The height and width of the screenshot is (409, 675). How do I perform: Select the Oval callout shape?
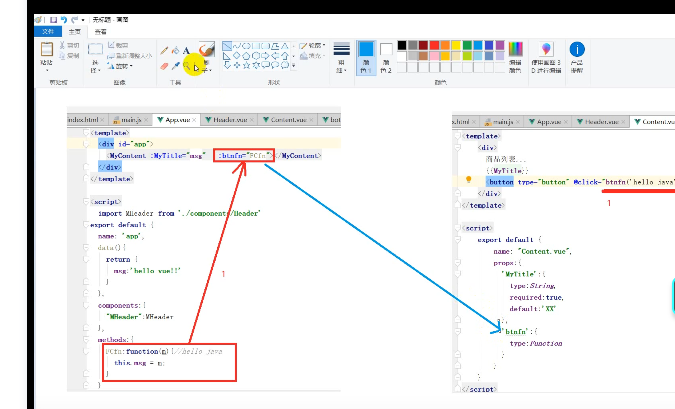click(x=275, y=65)
